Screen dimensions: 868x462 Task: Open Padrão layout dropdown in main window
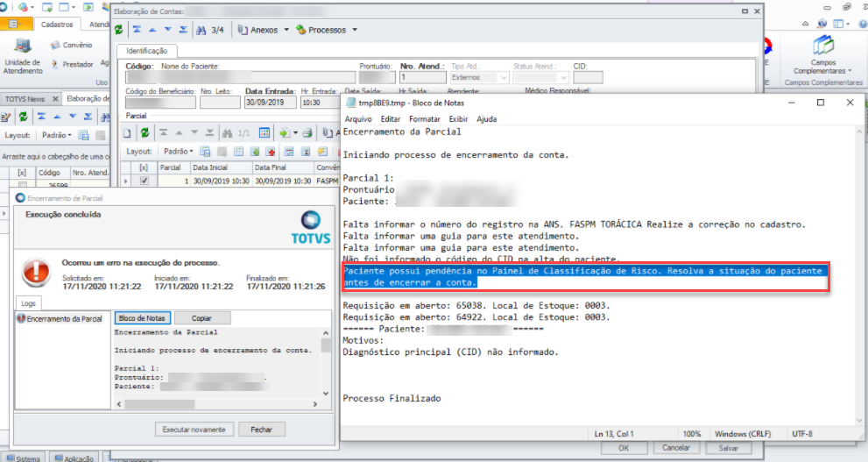point(56,135)
